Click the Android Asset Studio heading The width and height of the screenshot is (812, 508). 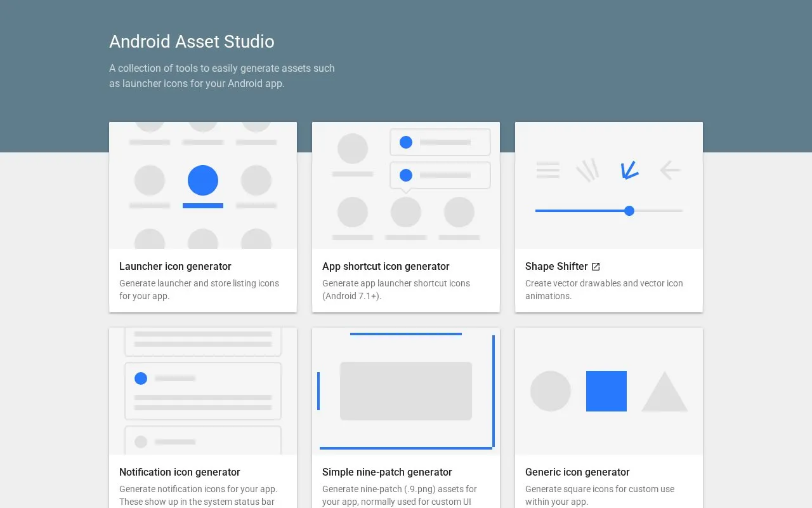coord(192,42)
